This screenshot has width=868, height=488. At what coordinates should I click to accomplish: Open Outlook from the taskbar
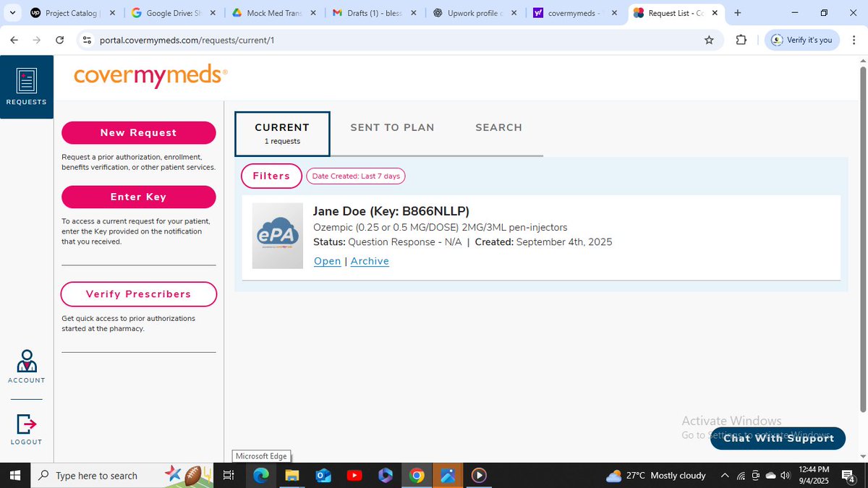point(323,475)
